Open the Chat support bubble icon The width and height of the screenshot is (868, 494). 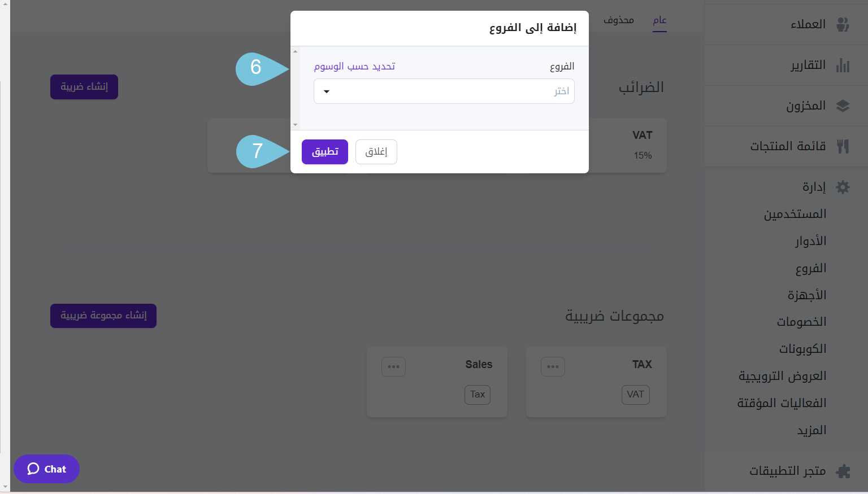(34, 469)
